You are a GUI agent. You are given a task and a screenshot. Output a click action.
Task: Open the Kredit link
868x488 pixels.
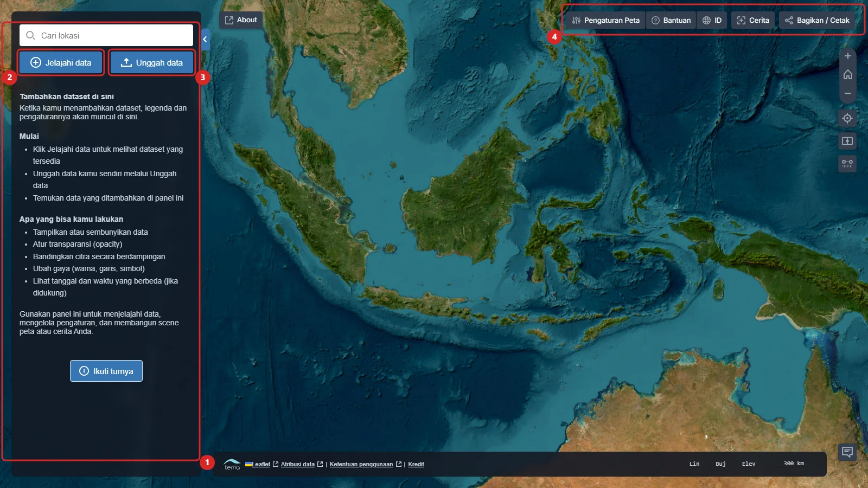416,464
